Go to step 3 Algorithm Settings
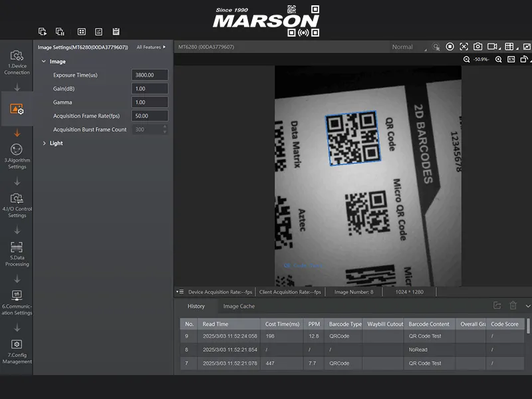 (x=17, y=156)
